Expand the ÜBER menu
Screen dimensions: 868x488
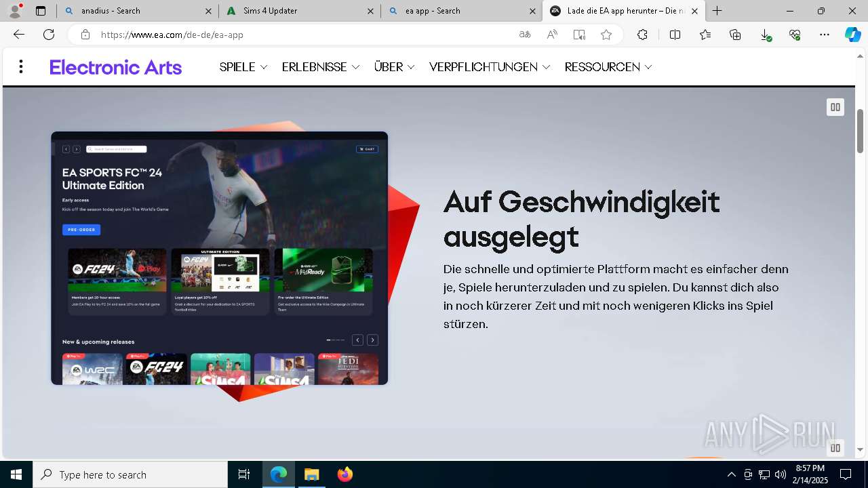(x=395, y=67)
